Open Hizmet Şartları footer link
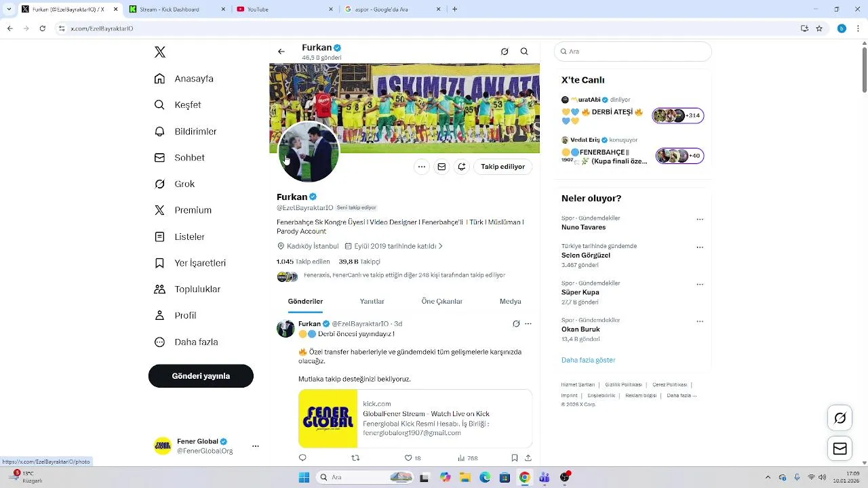Image resolution: width=868 pixels, height=488 pixels. point(578,385)
